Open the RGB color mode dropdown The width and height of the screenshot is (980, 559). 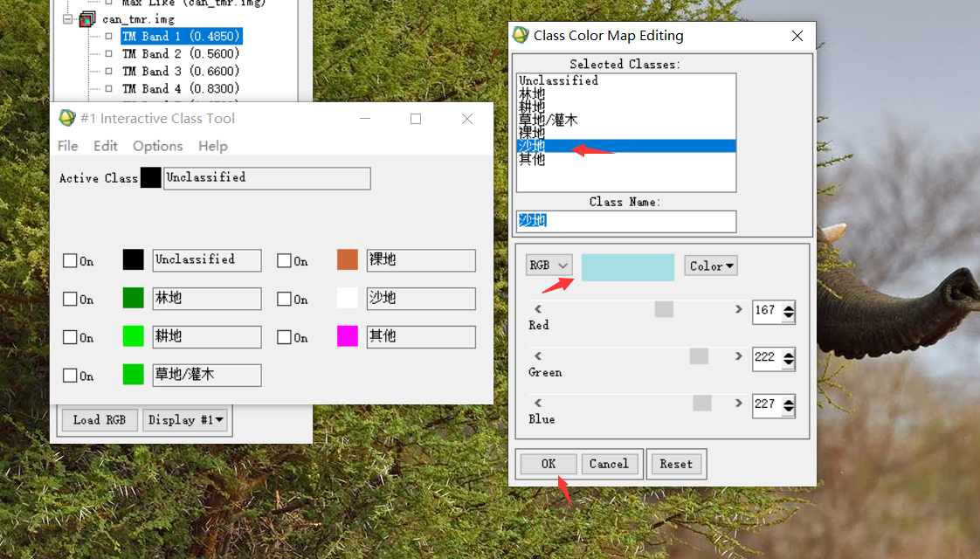[549, 265]
